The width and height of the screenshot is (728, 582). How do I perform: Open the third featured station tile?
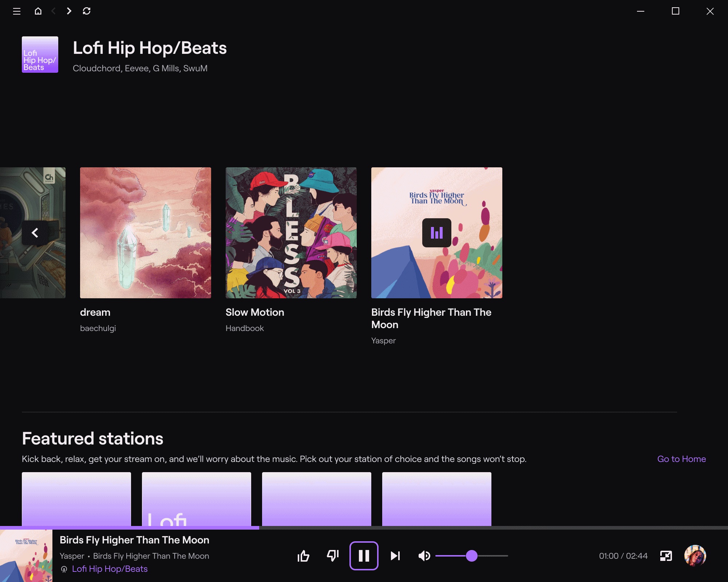coord(317,499)
